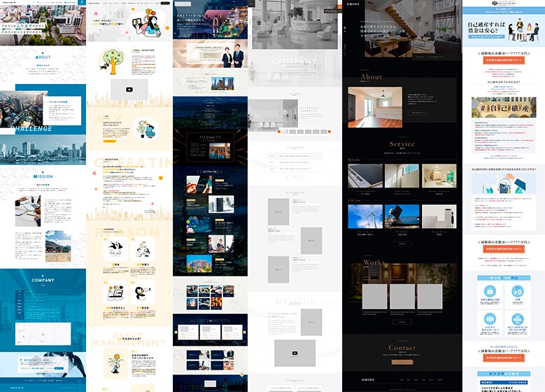The height and width of the screenshot is (392, 545).
Task: Click the orange left carousel arrow dot
Action: click(x=279, y=132)
